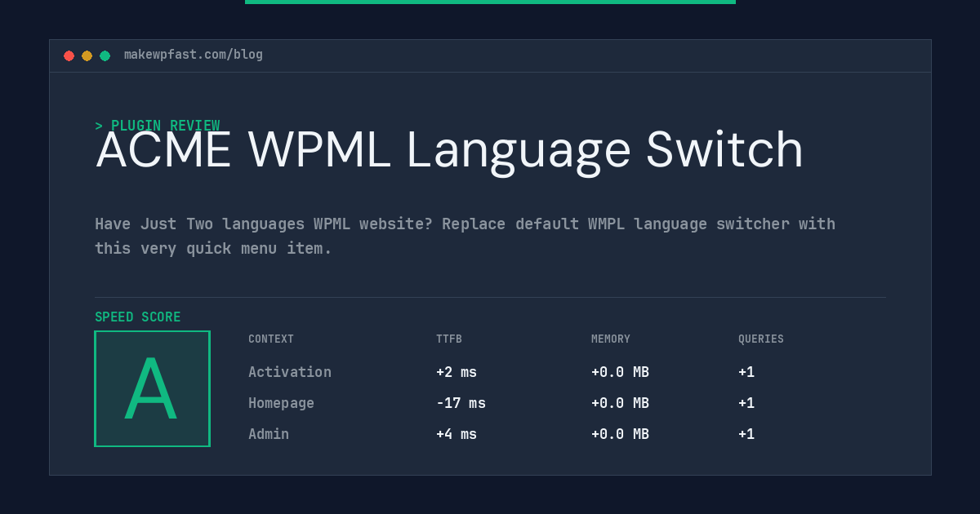
Task: Click the red close dot
Action: point(69,55)
